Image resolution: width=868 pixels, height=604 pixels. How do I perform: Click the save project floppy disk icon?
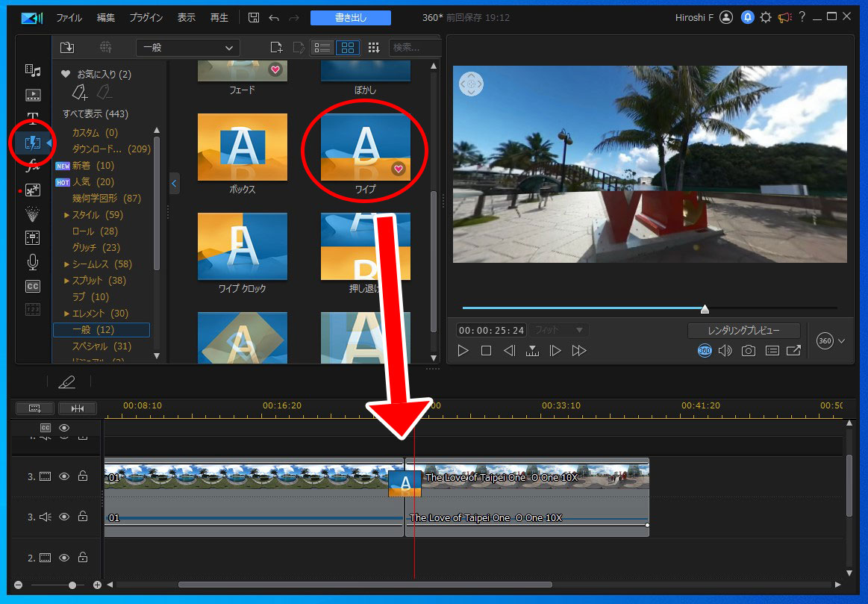click(254, 18)
